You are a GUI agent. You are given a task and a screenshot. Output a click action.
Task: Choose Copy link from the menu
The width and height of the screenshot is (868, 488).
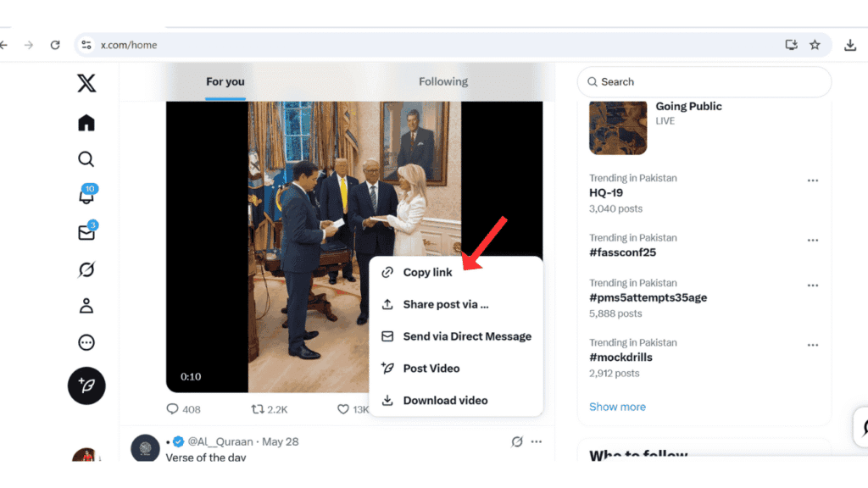point(427,273)
